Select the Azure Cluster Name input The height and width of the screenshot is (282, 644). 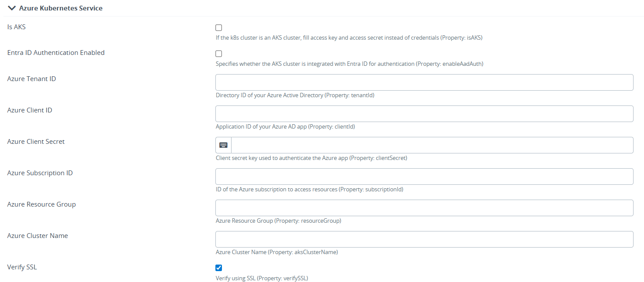tap(424, 239)
